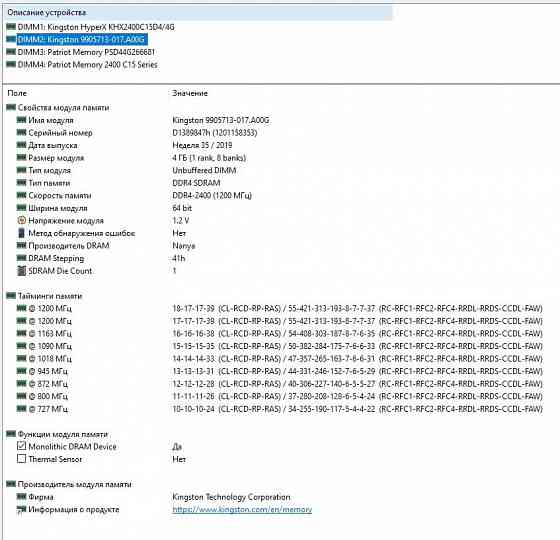
Task: Click icon beside 'Тип памяти'
Action: (x=21, y=182)
